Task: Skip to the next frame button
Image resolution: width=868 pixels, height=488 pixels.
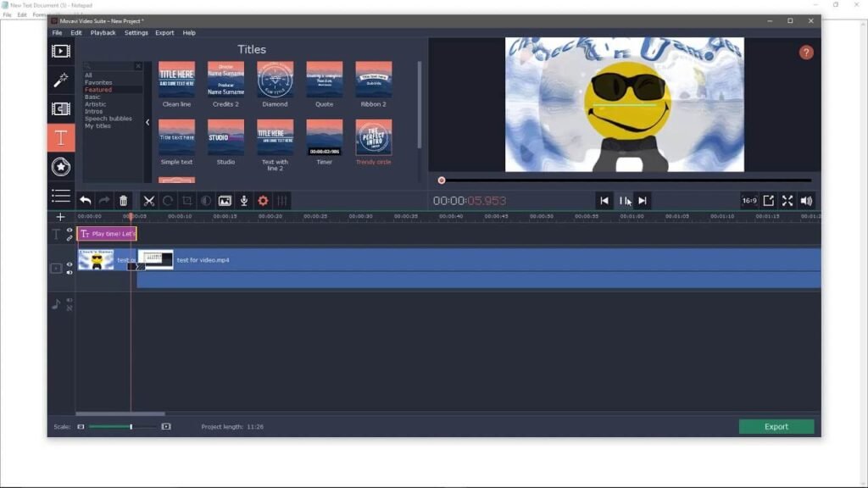Action: pos(643,201)
